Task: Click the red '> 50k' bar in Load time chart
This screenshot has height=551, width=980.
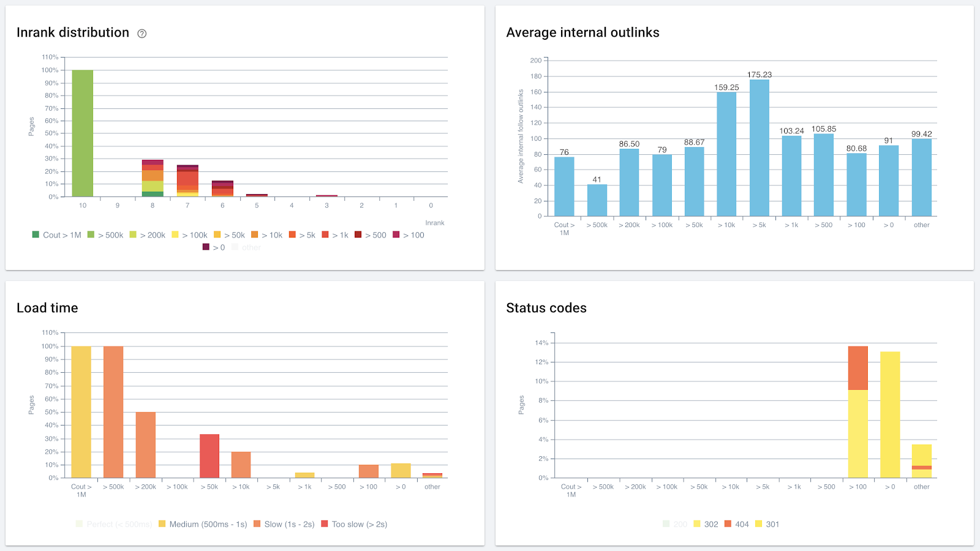Action: [209, 456]
